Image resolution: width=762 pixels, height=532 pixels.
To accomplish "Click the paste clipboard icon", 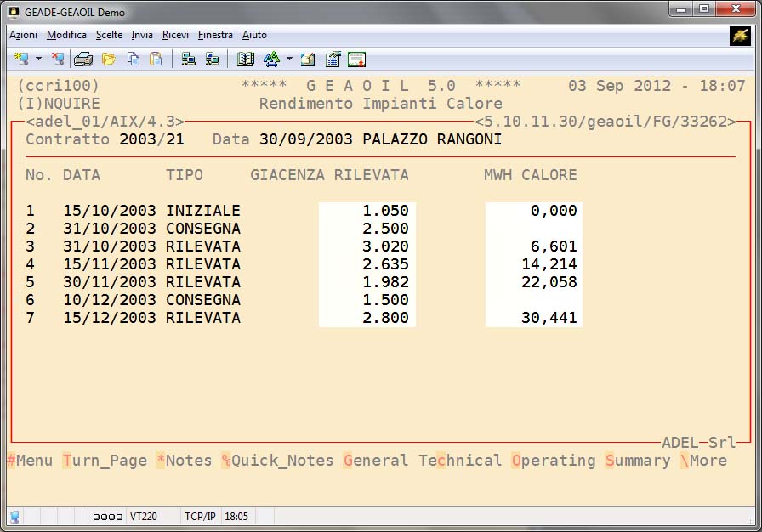I will (156, 59).
